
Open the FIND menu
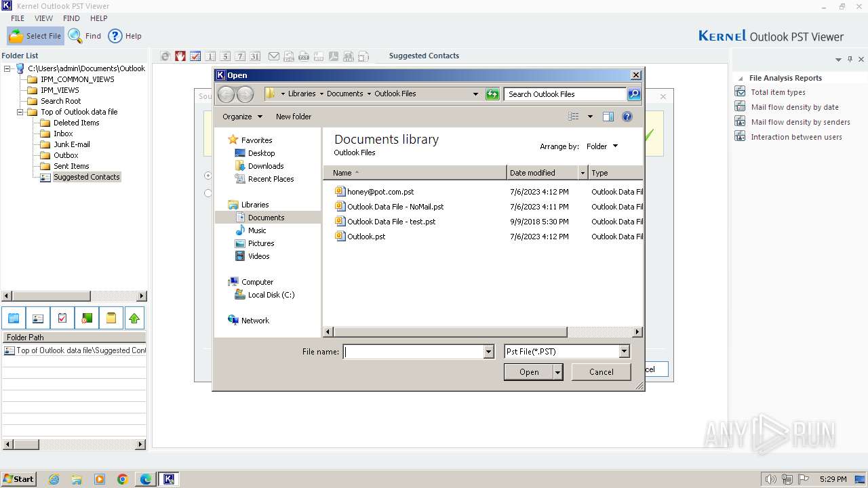[71, 18]
